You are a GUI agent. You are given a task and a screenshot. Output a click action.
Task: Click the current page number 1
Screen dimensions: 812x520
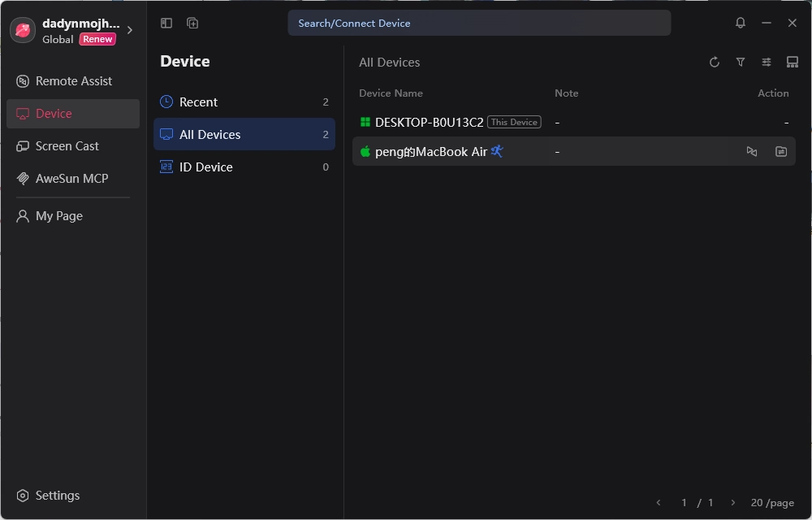(x=684, y=502)
